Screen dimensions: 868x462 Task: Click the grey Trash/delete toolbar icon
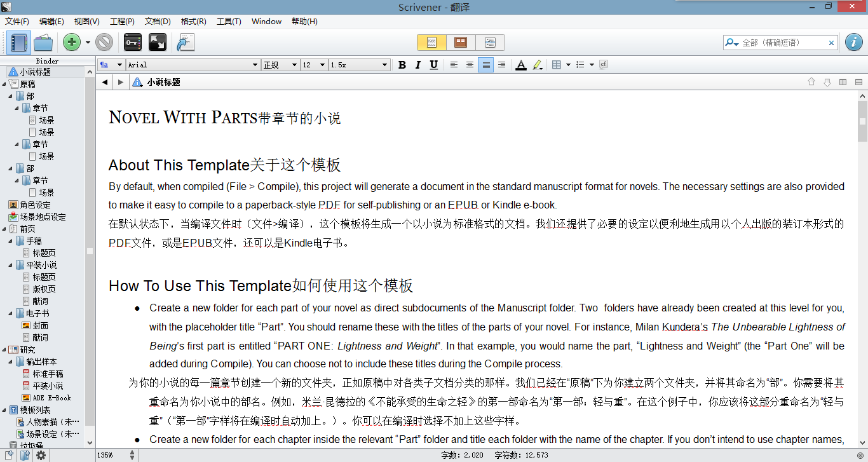coord(104,43)
